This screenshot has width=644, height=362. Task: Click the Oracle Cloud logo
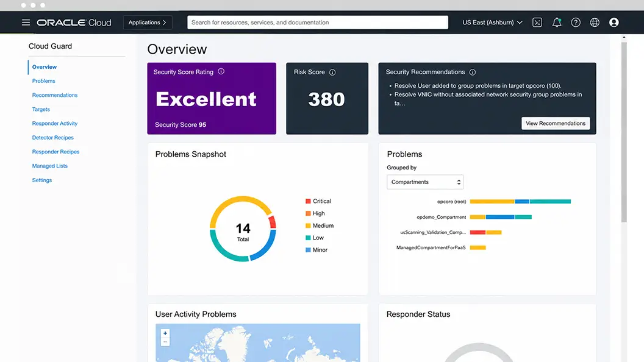click(74, 23)
